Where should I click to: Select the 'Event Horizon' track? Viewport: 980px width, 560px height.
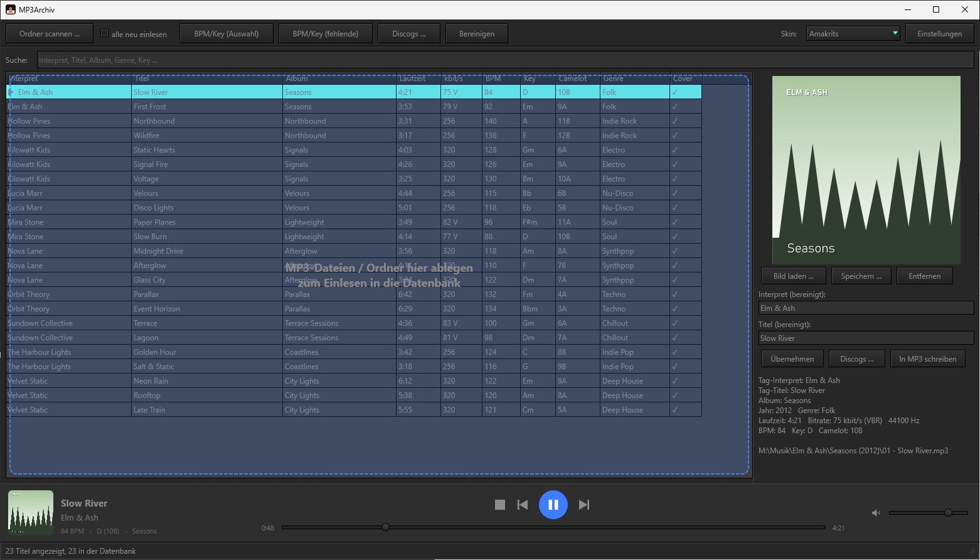tap(354, 309)
